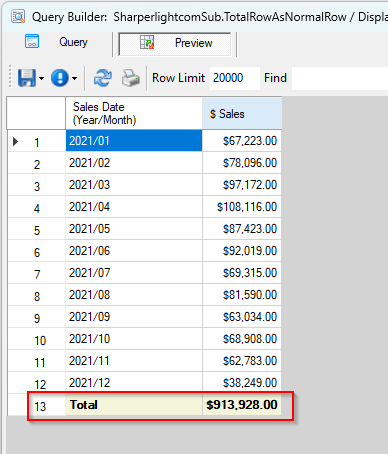
Task: Edit the Row Limit field showing 20000
Action: pyautogui.click(x=235, y=78)
